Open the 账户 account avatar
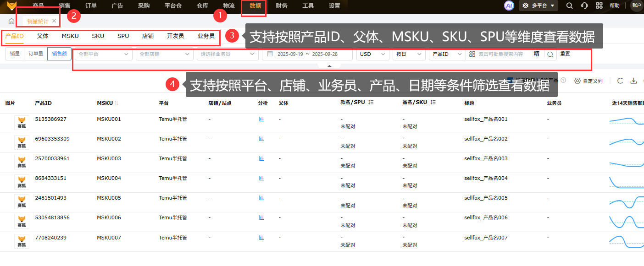Image resolution: width=644 pixels, height=266 pixels. click(x=637, y=5)
